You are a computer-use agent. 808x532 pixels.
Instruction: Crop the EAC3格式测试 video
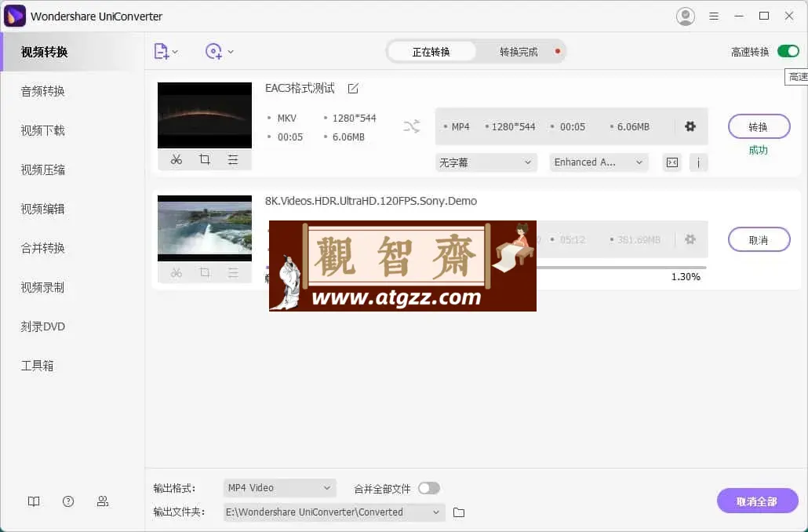[x=205, y=160]
